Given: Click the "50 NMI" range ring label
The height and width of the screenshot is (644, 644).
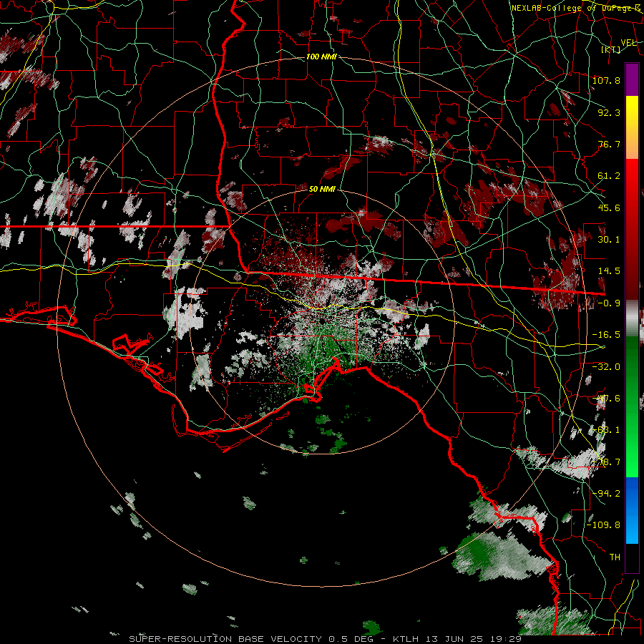Looking at the screenshot, I should click(x=322, y=189).
